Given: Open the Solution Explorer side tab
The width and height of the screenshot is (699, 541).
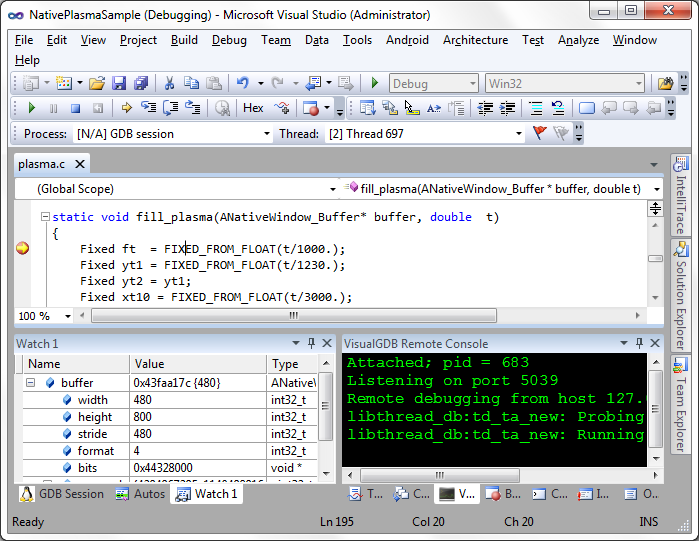Looking at the screenshot, I should coord(681,295).
